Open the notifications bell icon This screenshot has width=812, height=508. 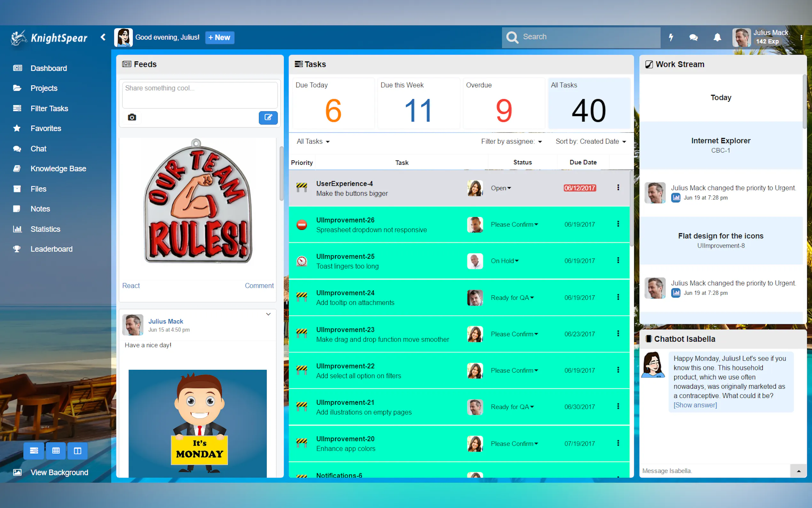pyautogui.click(x=717, y=37)
